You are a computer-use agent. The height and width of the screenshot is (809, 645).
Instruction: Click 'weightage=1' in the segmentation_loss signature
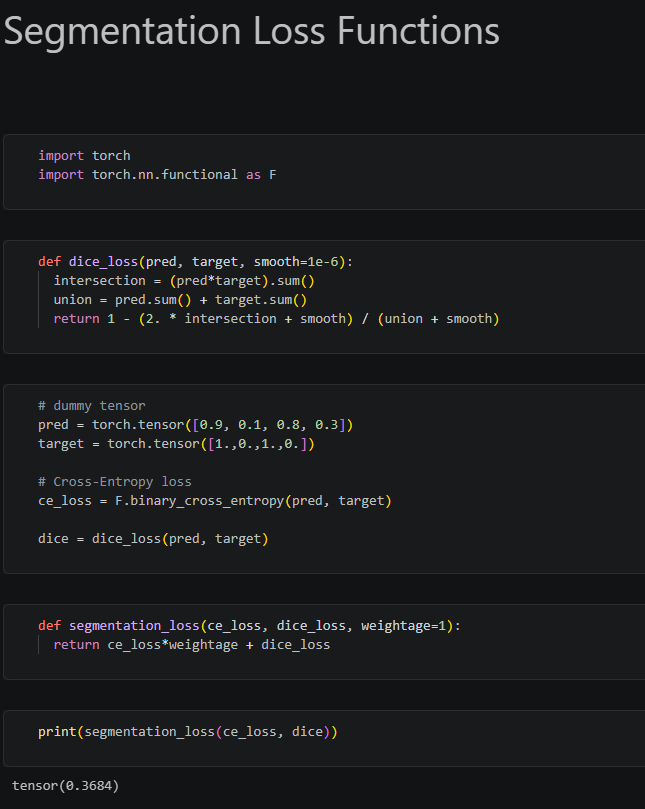tap(404, 626)
